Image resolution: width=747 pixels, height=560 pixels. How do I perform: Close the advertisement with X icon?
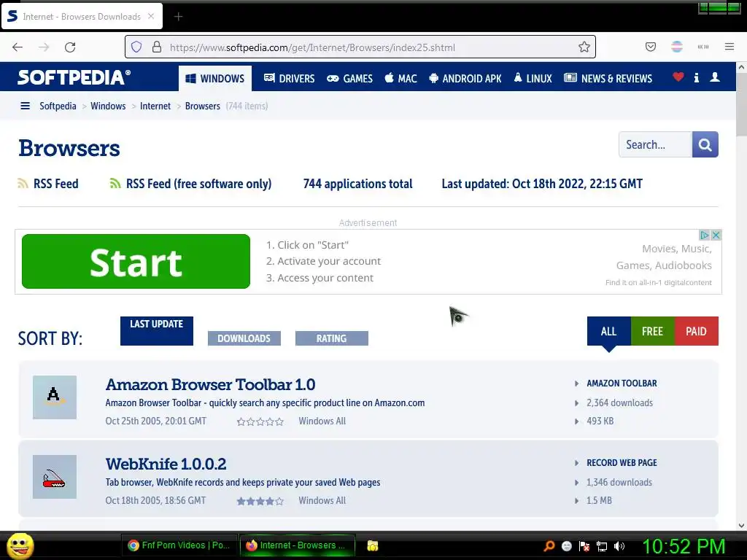716,236
